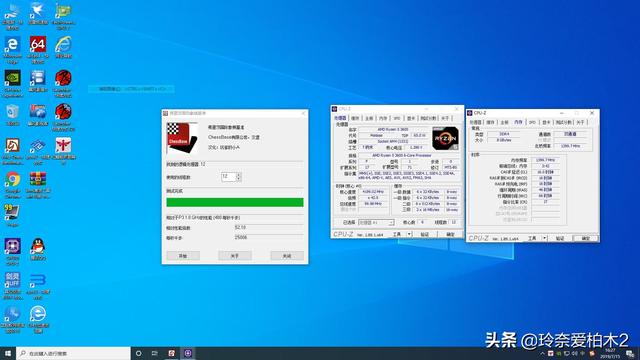Click 关闭 button in Fritz benchmark
The width and height of the screenshot is (640, 360).
(287, 256)
